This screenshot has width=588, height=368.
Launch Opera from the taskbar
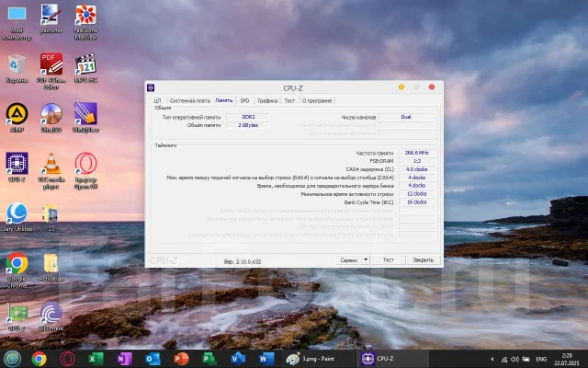(67, 359)
